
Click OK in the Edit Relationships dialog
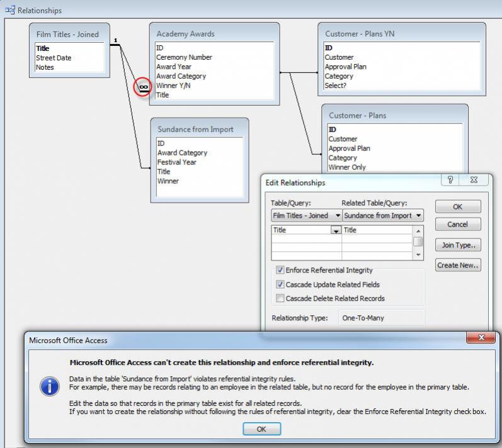pyautogui.click(x=458, y=206)
